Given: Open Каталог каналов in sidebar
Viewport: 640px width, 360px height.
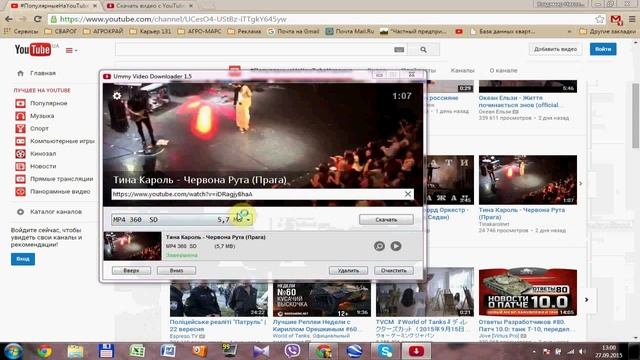Looking at the screenshot, I should (56, 212).
